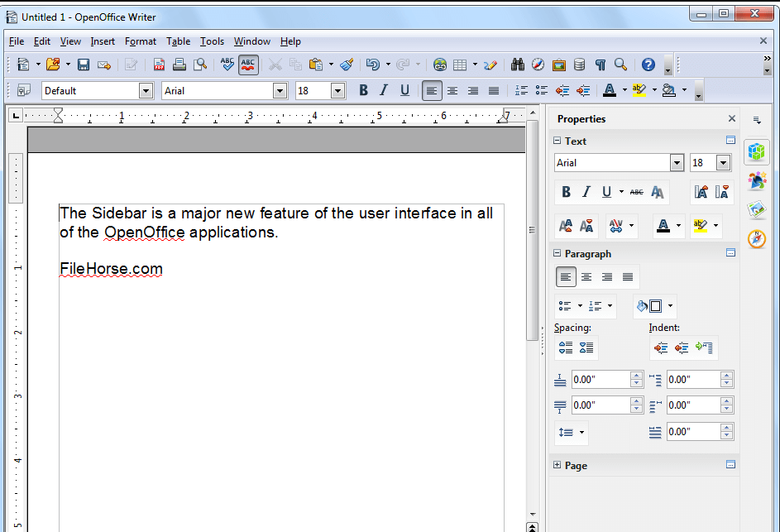Click the Print file directly icon
Screen dimensions: 780x532
pos(179,65)
